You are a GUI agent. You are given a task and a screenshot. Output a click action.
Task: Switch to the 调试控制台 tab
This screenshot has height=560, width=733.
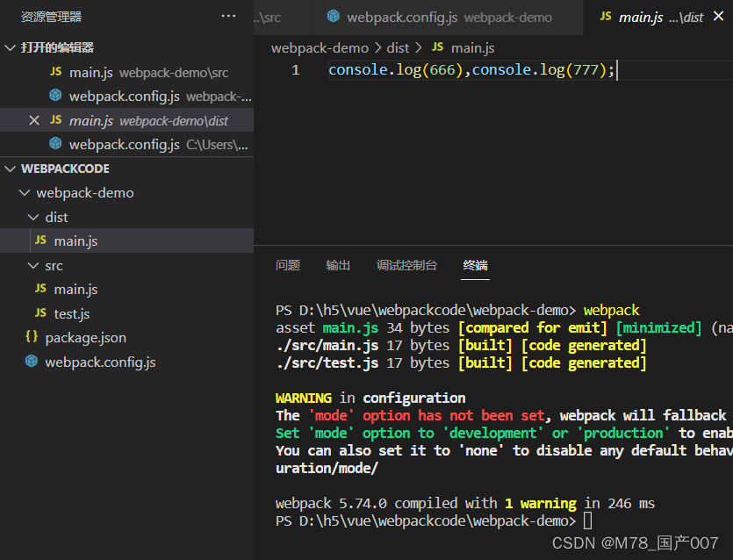point(407,265)
